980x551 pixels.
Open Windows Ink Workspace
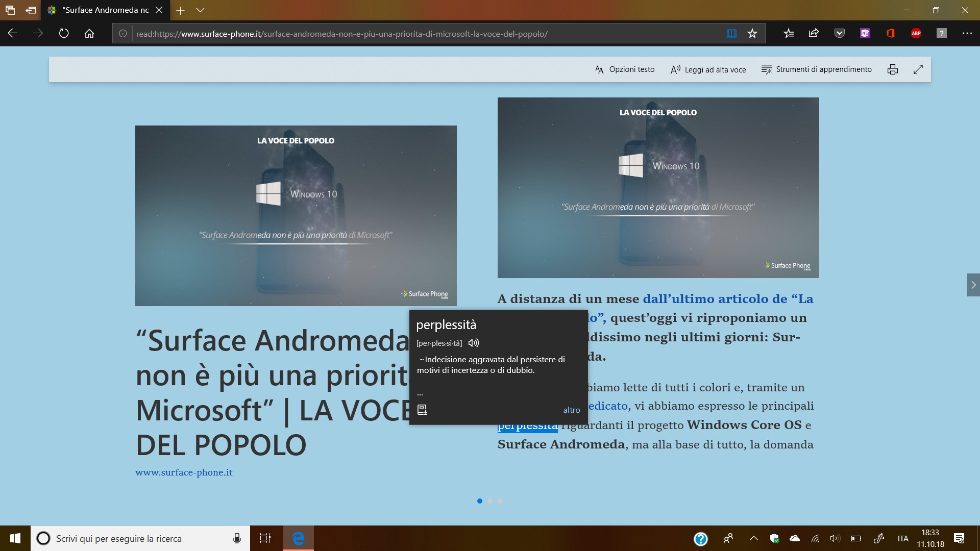tap(878, 538)
